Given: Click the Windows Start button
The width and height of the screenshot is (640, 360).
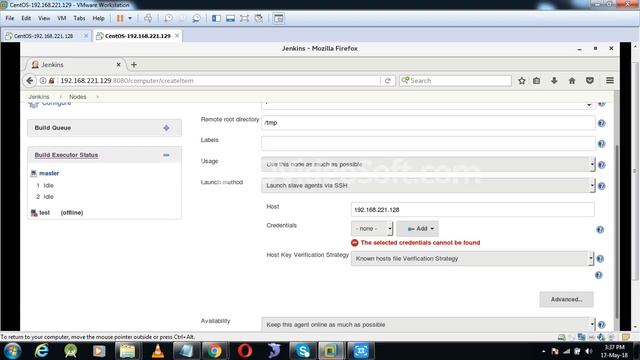Looking at the screenshot, I should click(x=12, y=351).
